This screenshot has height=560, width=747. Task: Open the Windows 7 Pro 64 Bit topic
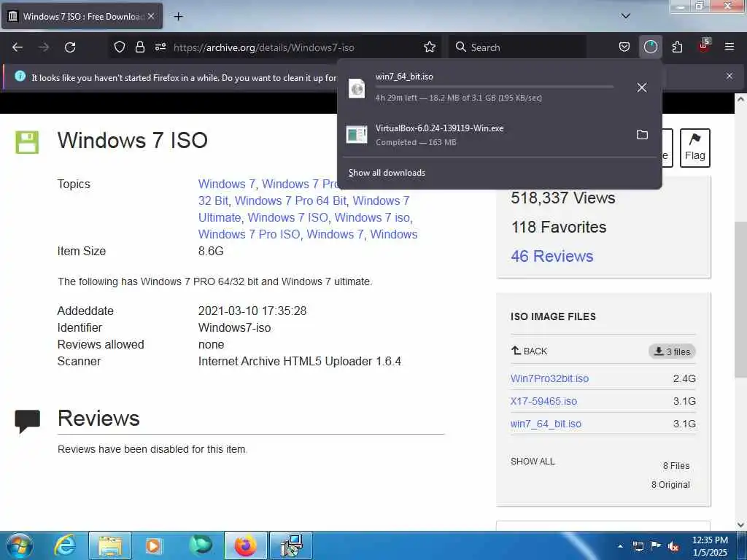(x=290, y=201)
